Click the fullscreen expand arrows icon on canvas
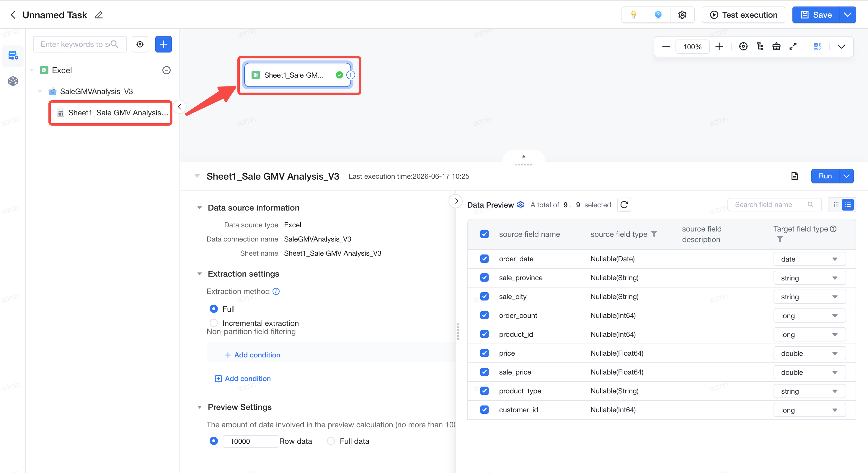Viewport: 868px width, 473px height. [793, 47]
